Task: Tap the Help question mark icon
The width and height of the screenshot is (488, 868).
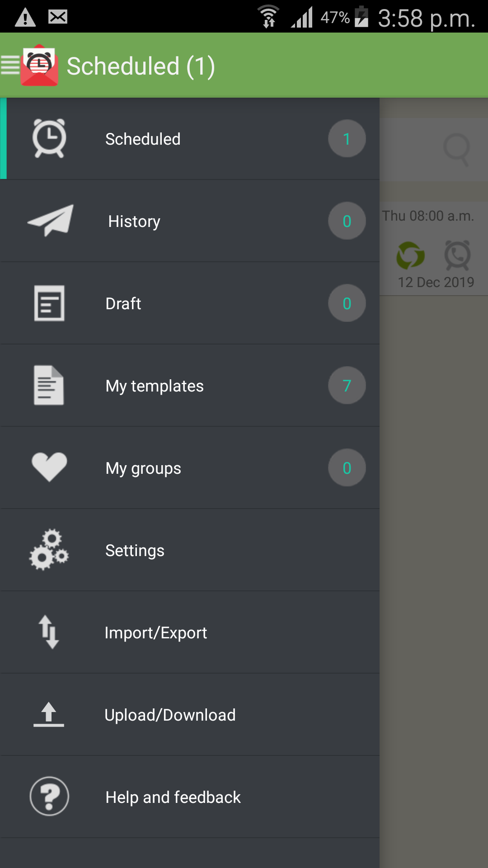Action: [x=49, y=797]
